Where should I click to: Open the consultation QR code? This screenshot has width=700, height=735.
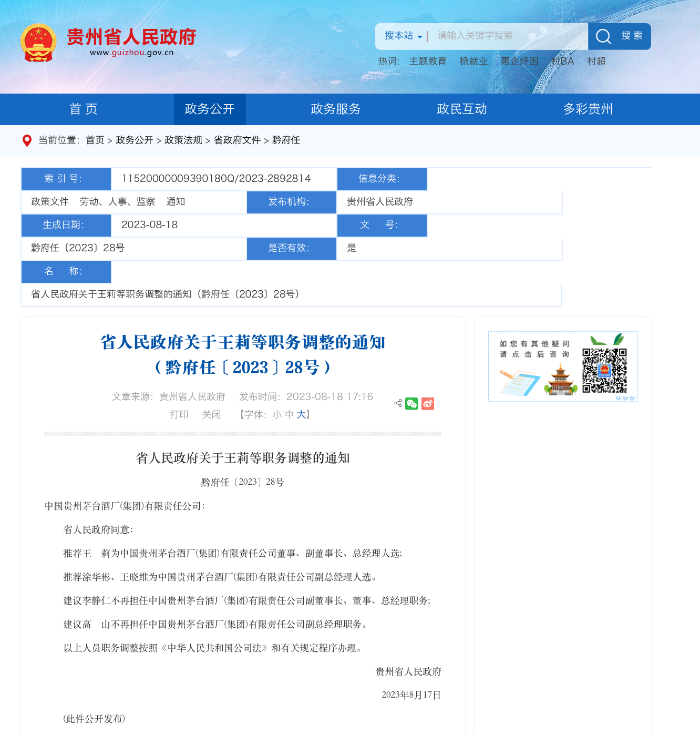(x=604, y=371)
